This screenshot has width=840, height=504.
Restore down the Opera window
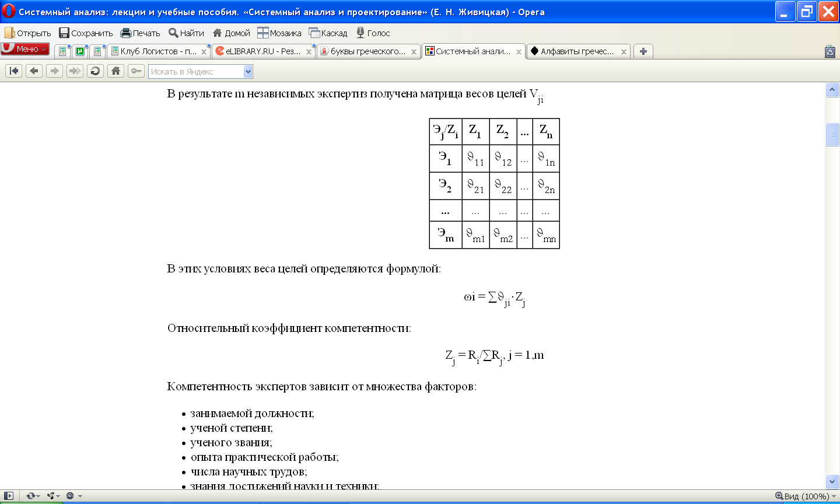(807, 12)
